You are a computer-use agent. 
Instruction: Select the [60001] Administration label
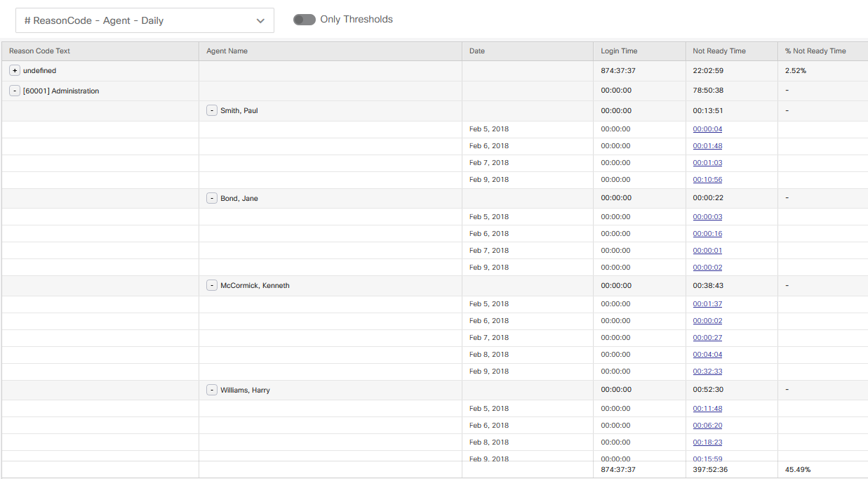pos(61,91)
